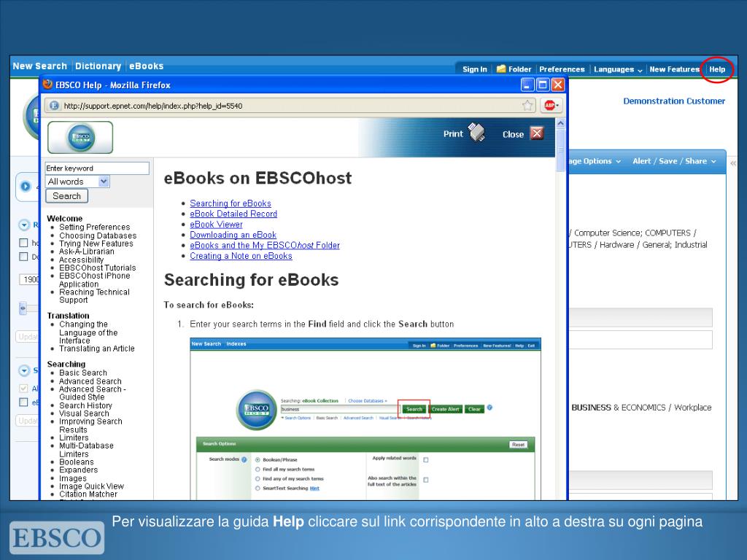This screenshot has width=747, height=560.
Task: Open Preferences in the top toolbar
Action: pos(562,69)
